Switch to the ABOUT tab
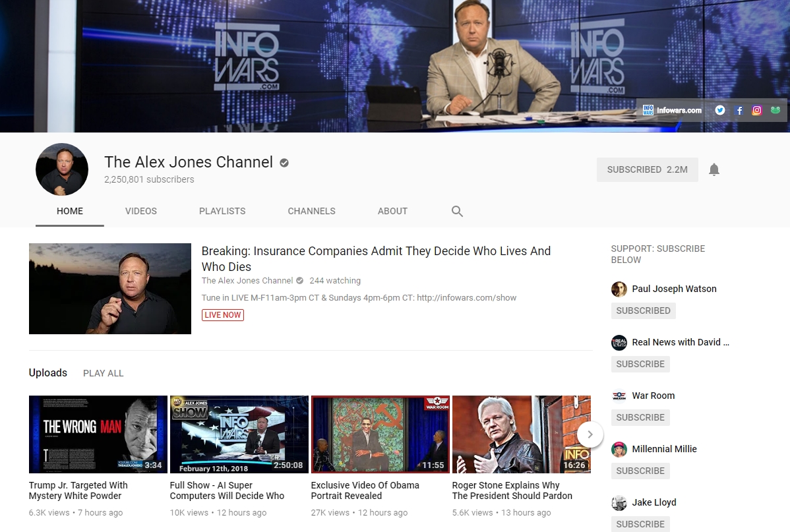 point(392,211)
